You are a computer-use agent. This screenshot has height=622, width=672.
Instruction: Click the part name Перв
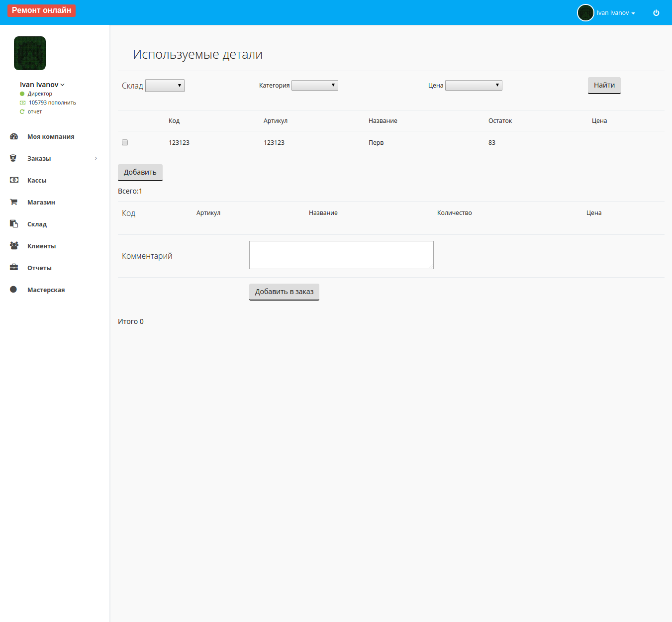[x=376, y=143]
